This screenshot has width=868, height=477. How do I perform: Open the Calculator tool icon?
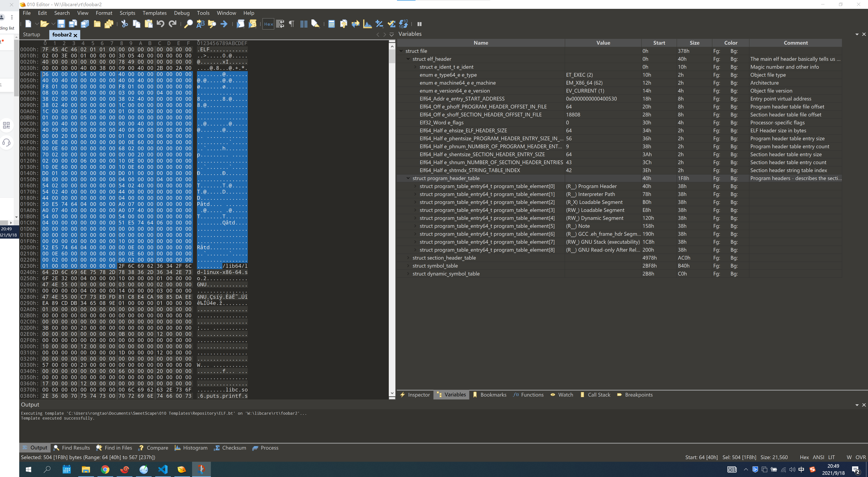tap(331, 24)
